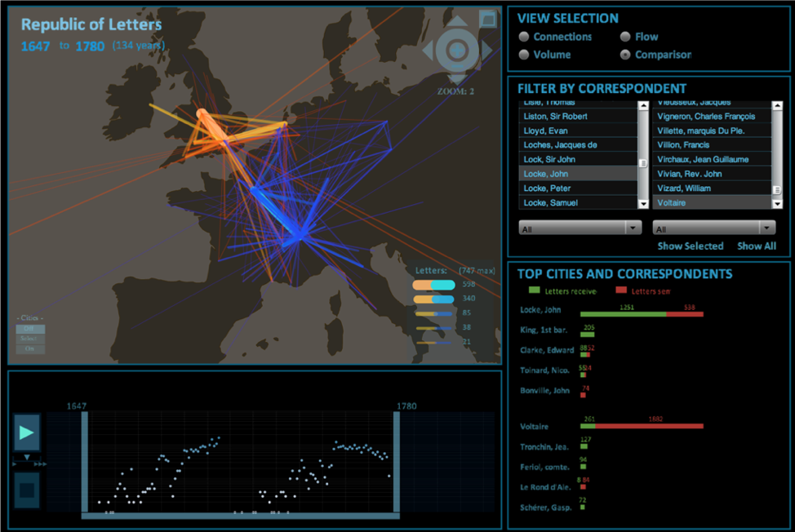Click the map pan right arrow
The height and width of the screenshot is (532, 795).
pyautogui.click(x=487, y=51)
